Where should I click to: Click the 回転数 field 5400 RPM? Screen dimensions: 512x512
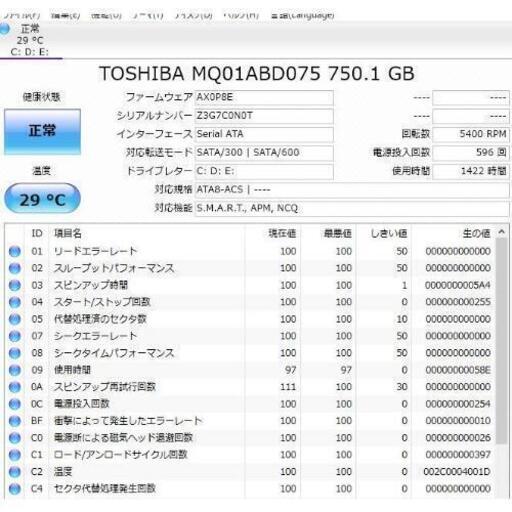coord(471,134)
